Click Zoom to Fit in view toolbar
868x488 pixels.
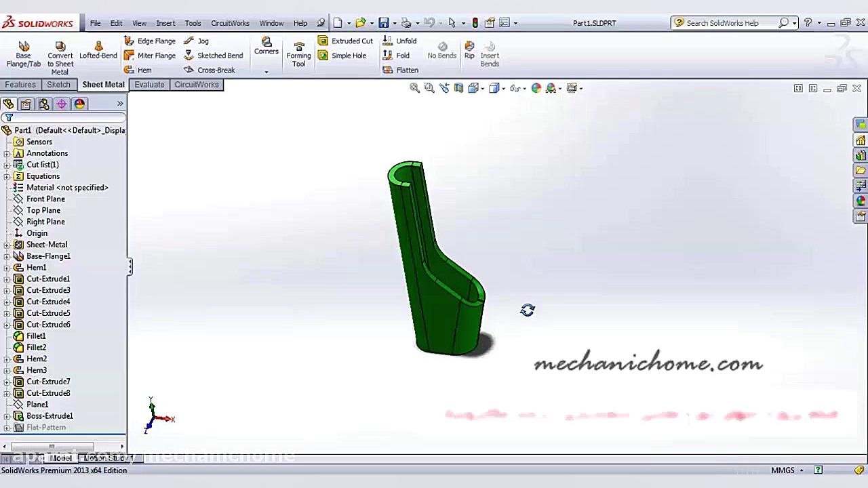[x=414, y=88]
